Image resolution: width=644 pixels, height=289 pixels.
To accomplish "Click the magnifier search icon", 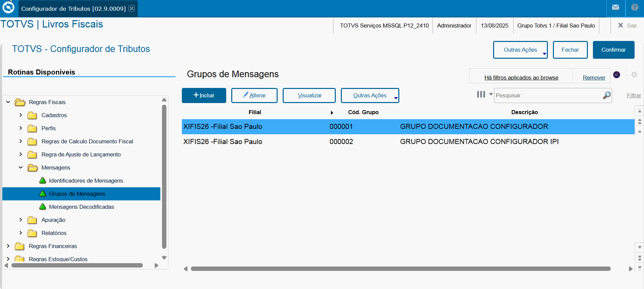I will [607, 95].
